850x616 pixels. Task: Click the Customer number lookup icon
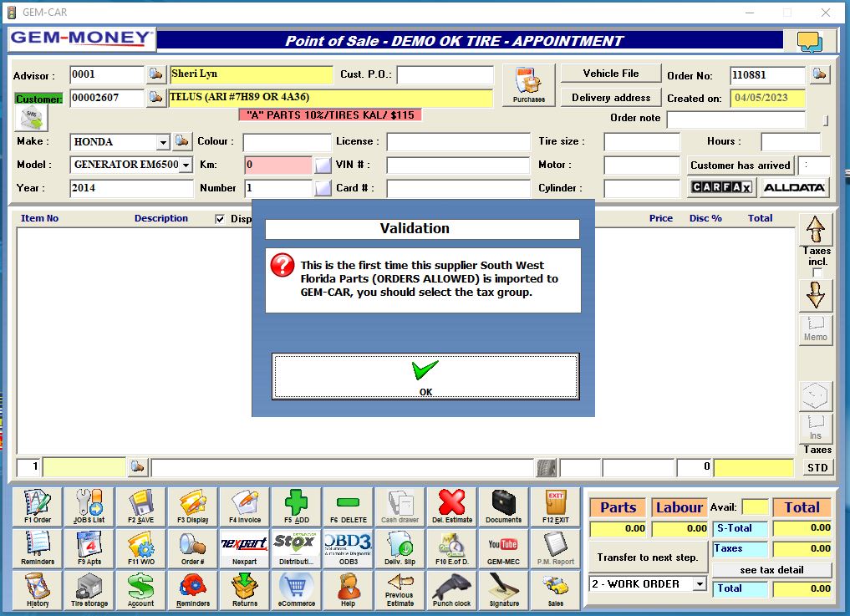155,98
